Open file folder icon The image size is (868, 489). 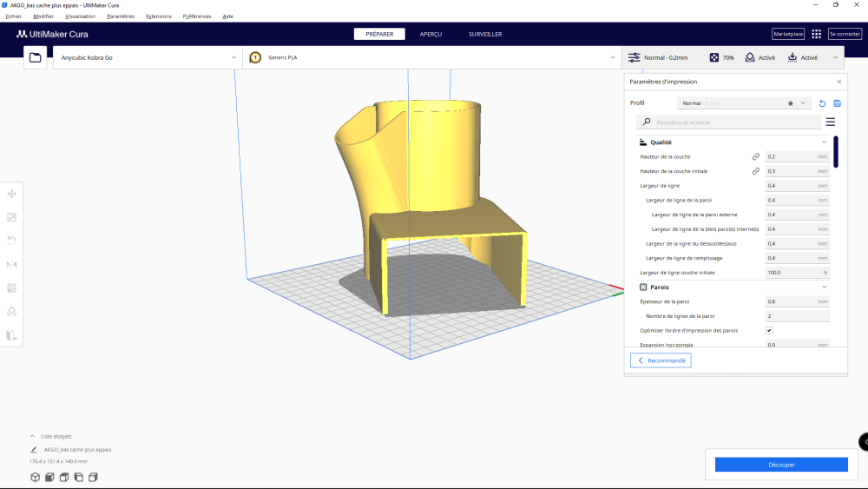pyautogui.click(x=35, y=57)
